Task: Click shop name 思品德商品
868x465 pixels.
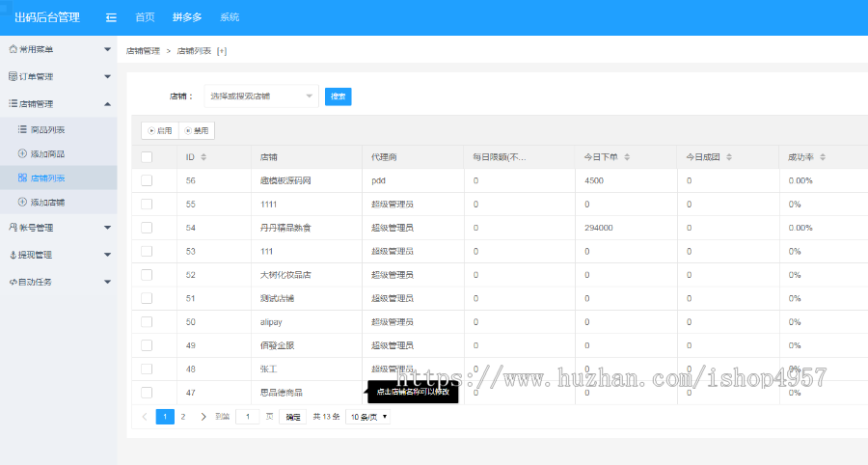Action: (x=282, y=393)
